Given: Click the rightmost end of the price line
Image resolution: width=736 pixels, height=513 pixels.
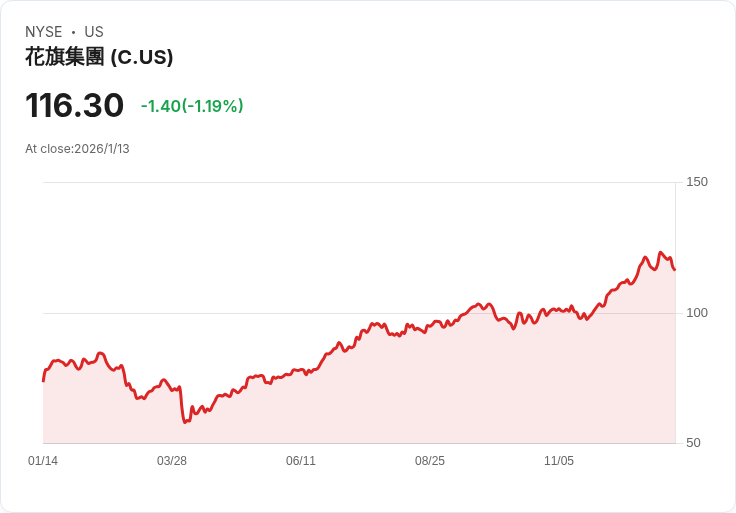Looking at the screenshot, I should [674, 269].
